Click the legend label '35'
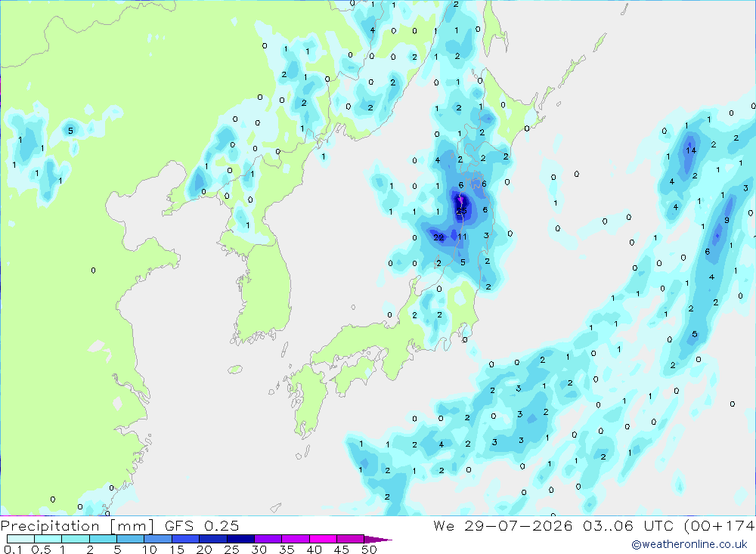Viewport: 756px width, 554px height. [287, 549]
